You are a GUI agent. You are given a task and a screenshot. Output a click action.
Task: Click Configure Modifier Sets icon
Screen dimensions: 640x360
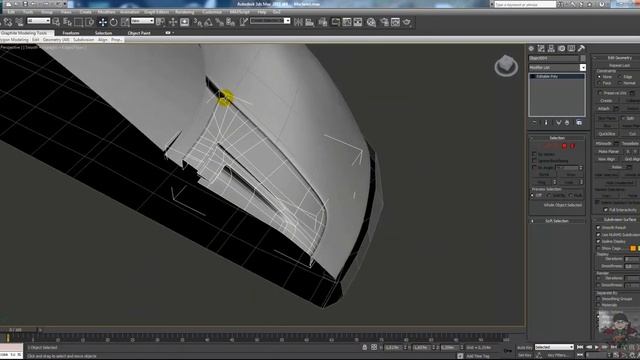(579, 123)
